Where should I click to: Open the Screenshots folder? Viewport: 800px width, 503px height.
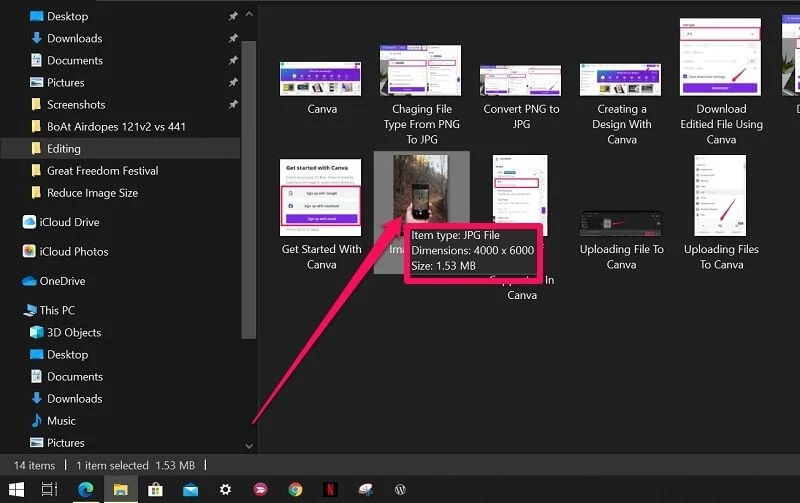pos(76,105)
